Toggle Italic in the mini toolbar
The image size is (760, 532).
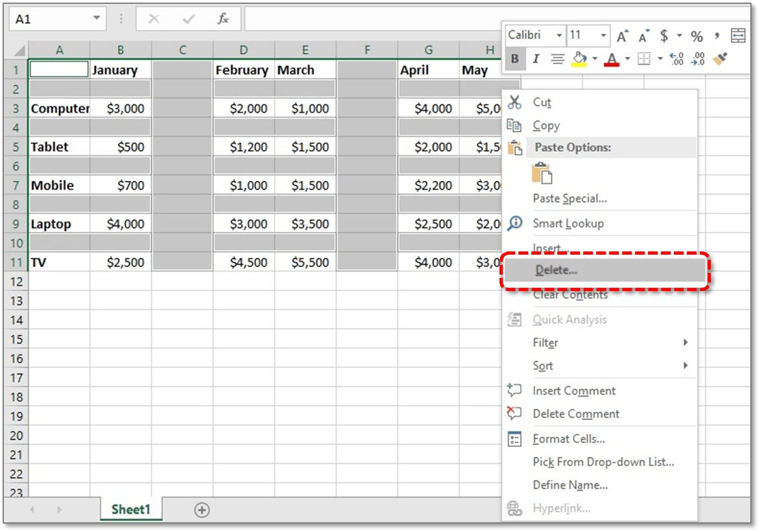tap(536, 59)
